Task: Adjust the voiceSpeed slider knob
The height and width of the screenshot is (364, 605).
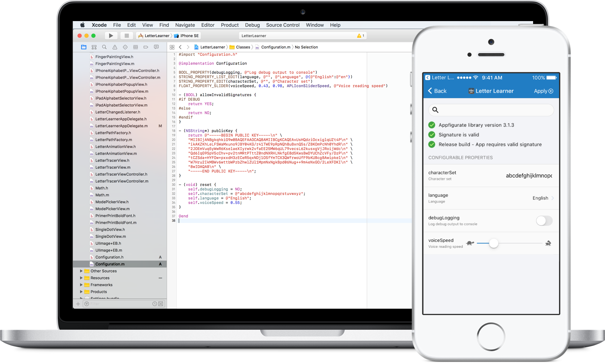Action: [x=494, y=243]
